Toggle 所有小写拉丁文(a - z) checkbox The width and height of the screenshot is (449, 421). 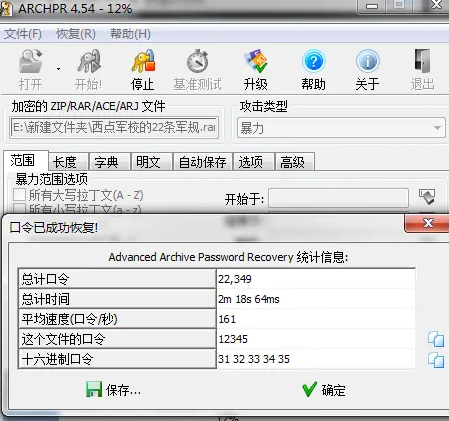pos(19,209)
